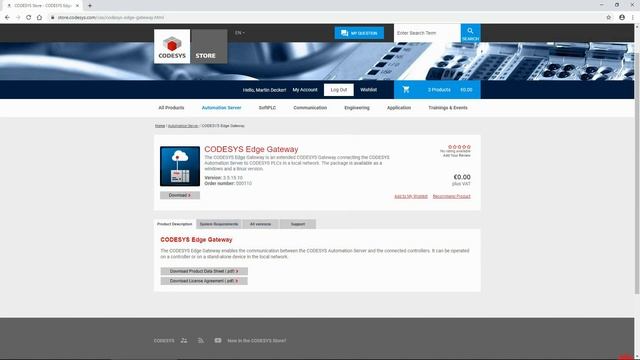This screenshot has width=640, height=360.
Task: Click the CODESYS footer link
Action: coord(164,340)
